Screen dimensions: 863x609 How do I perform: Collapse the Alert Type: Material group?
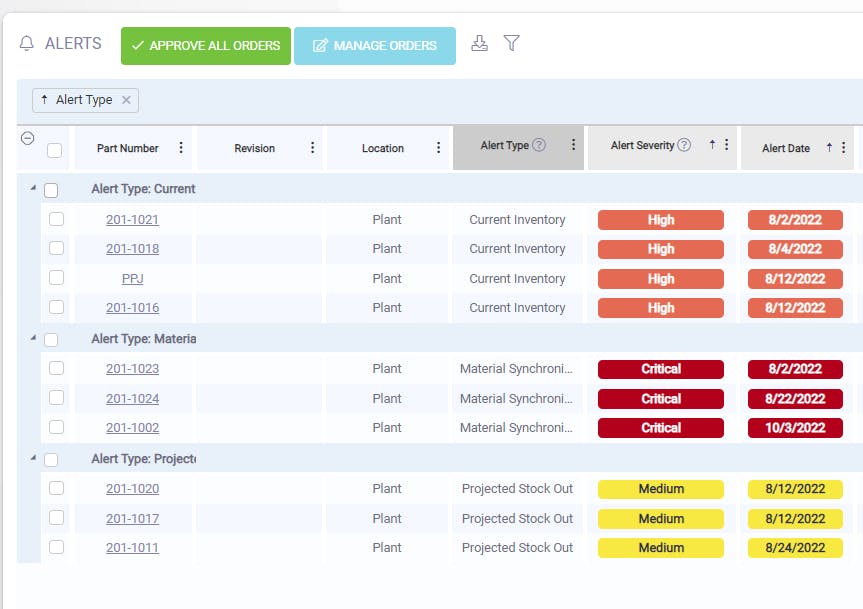coord(33,338)
